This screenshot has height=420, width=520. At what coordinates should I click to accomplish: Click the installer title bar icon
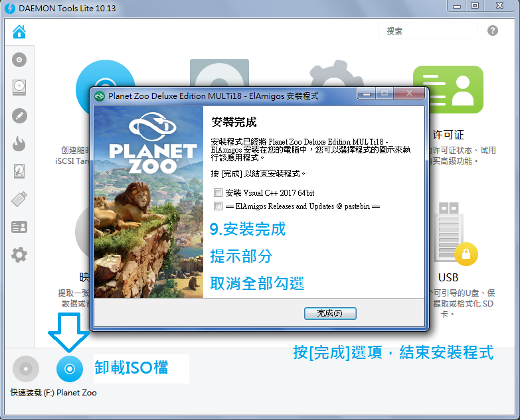click(100, 96)
